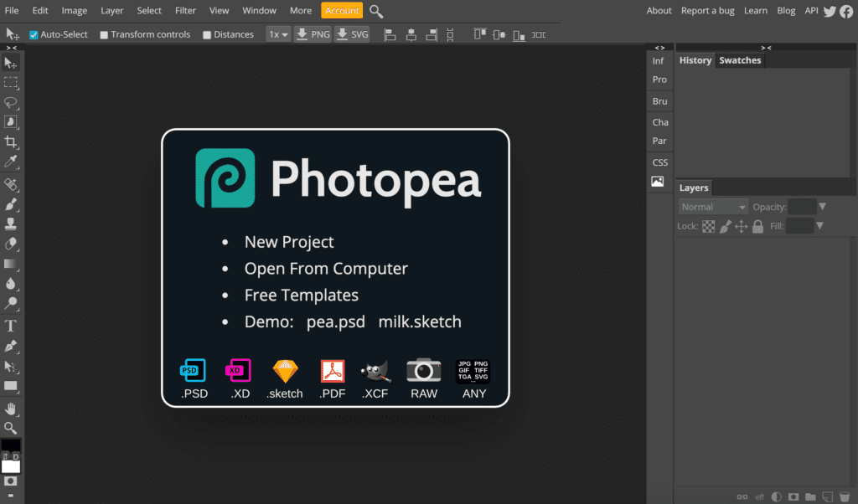Viewport: 858px width, 504px height.
Task: Select the Lasso tool
Action: point(10,103)
